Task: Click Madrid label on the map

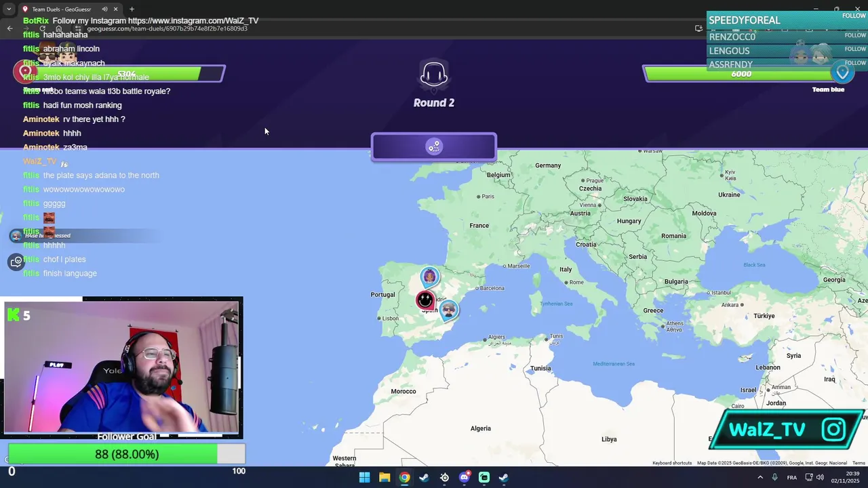Action: 440,299
